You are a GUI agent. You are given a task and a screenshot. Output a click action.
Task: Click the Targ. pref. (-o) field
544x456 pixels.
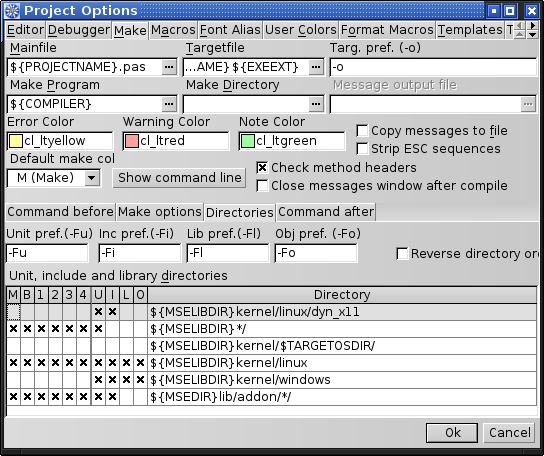[433, 67]
